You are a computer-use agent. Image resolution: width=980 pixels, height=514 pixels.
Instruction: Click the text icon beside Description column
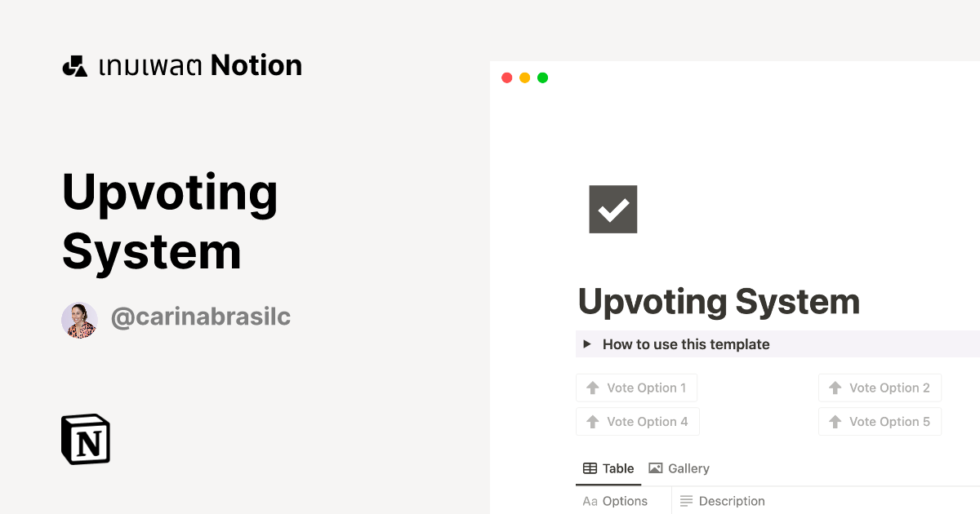(x=688, y=500)
